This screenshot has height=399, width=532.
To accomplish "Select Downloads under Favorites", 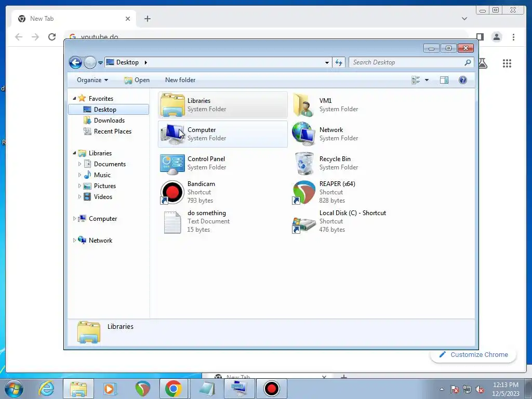I will [x=109, y=121].
